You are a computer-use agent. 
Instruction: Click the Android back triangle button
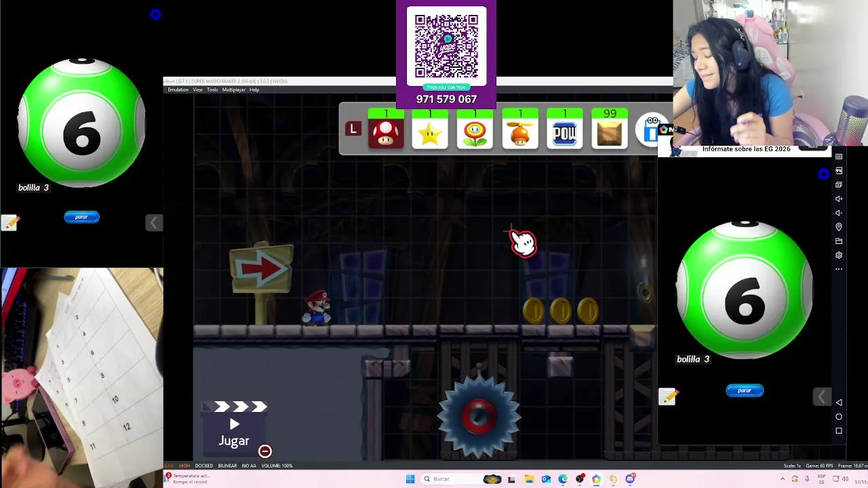839,403
